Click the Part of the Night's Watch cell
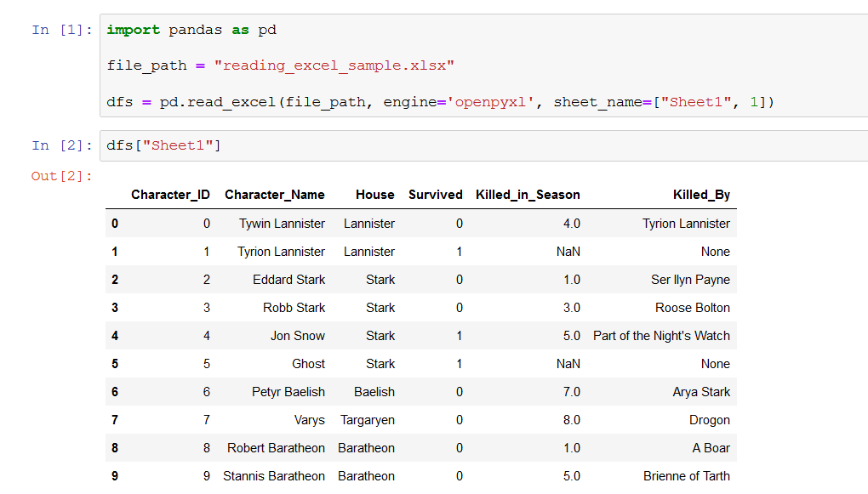Image resolution: width=868 pixels, height=494 pixels. pos(661,336)
